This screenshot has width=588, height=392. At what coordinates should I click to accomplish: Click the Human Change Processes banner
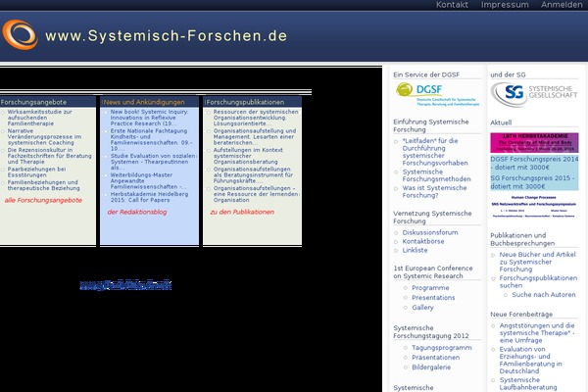tap(534, 207)
